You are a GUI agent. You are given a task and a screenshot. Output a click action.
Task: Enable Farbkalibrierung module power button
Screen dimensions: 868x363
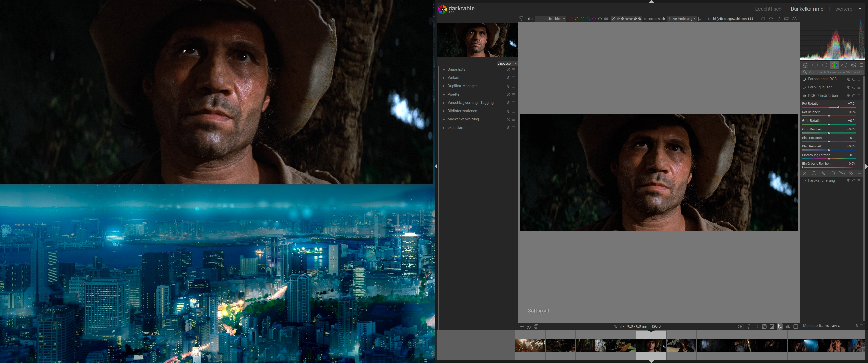click(804, 181)
